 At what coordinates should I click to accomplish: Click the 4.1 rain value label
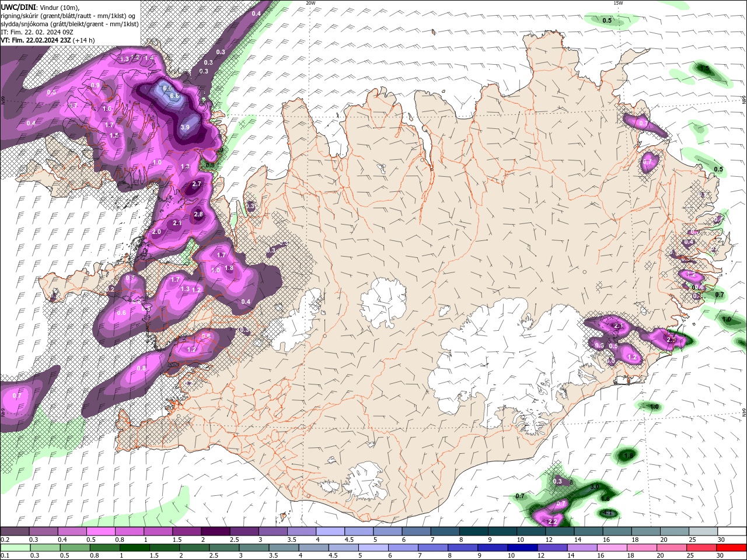(x=608, y=513)
